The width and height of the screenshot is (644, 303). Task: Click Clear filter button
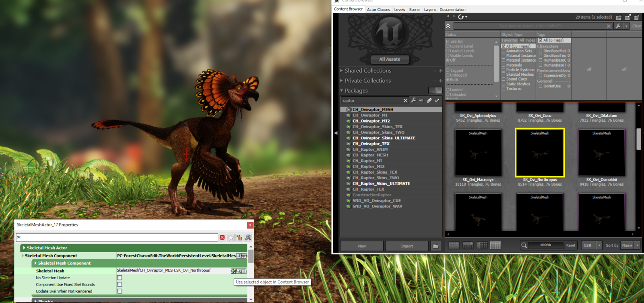[636, 26]
